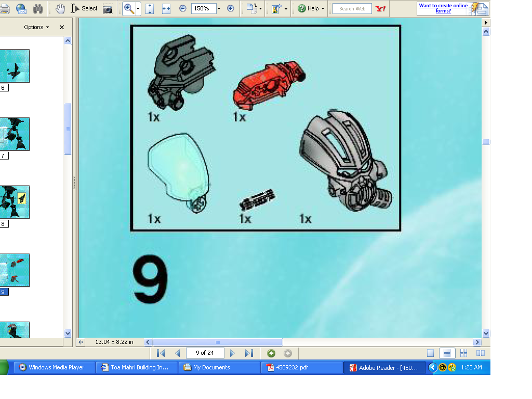Viewport: 532px width, 399px height.
Task: Click the document vertical scroll up arrow
Action: pos(486,32)
